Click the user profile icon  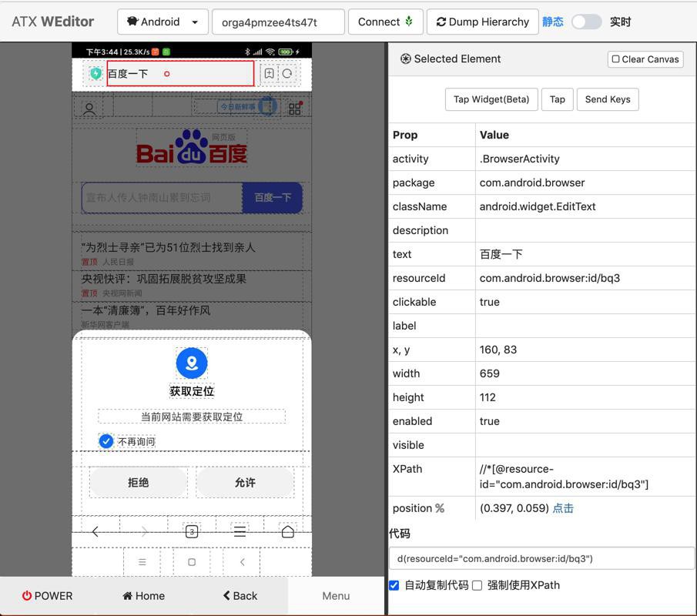[89, 109]
